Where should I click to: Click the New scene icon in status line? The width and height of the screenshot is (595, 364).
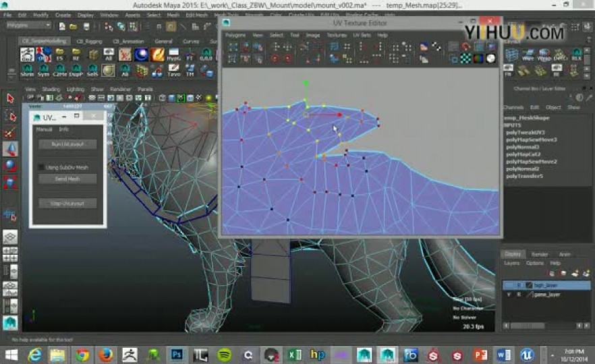(x=62, y=26)
